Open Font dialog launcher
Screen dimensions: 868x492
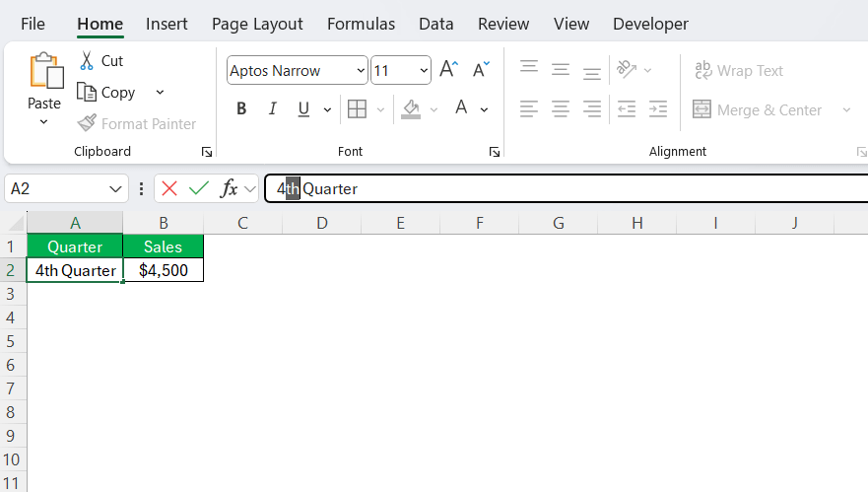pyautogui.click(x=495, y=152)
